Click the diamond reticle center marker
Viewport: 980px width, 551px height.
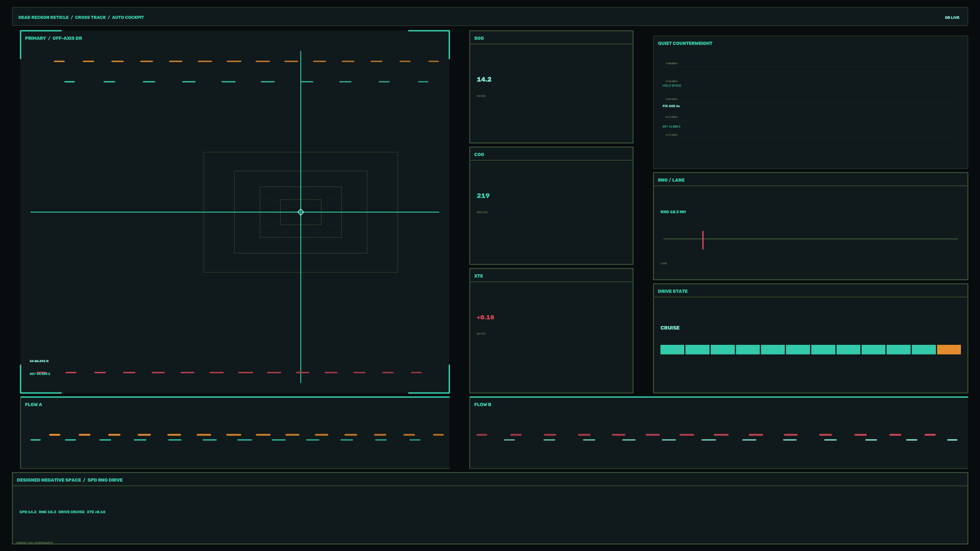click(x=301, y=212)
